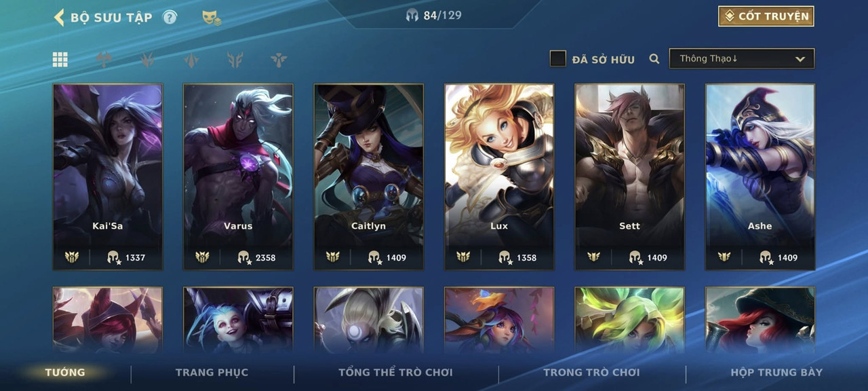The height and width of the screenshot is (391, 868).
Task: Open the Tổng Thể Trò Chơi tab
Action: (x=395, y=372)
